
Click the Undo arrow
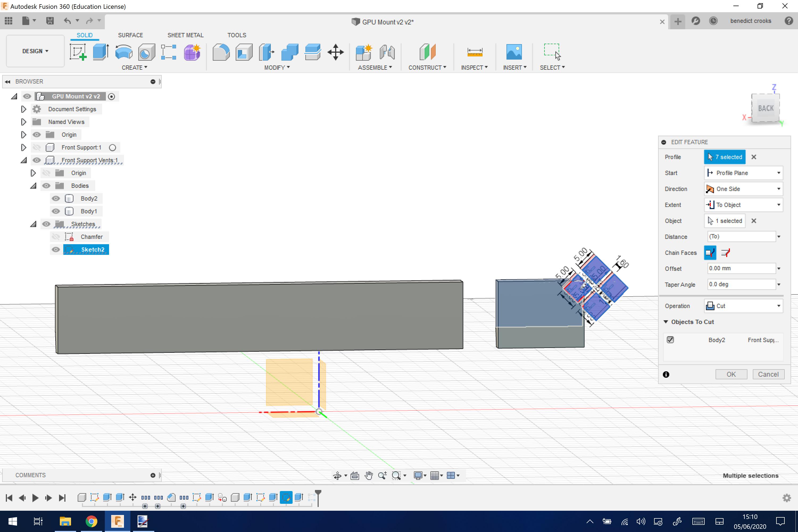click(x=68, y=21)
